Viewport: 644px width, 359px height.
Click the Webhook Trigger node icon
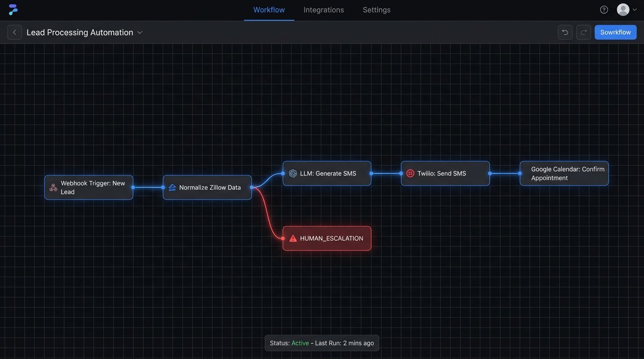click(52, 187)
